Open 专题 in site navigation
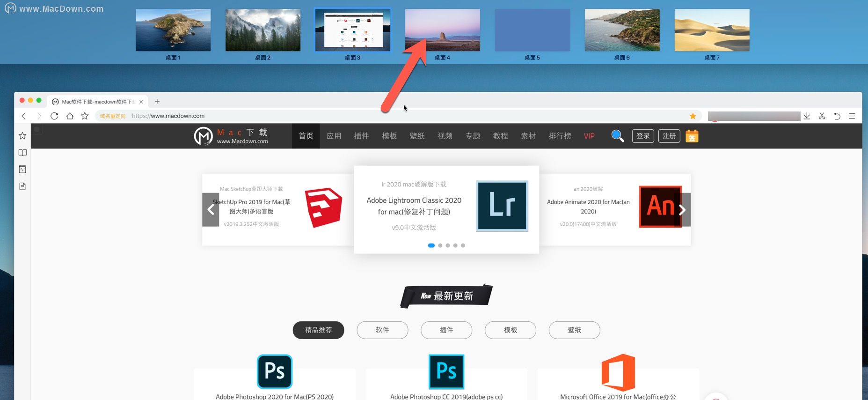The width and height of the screenshot is (868, 400). tap(473, 136)
